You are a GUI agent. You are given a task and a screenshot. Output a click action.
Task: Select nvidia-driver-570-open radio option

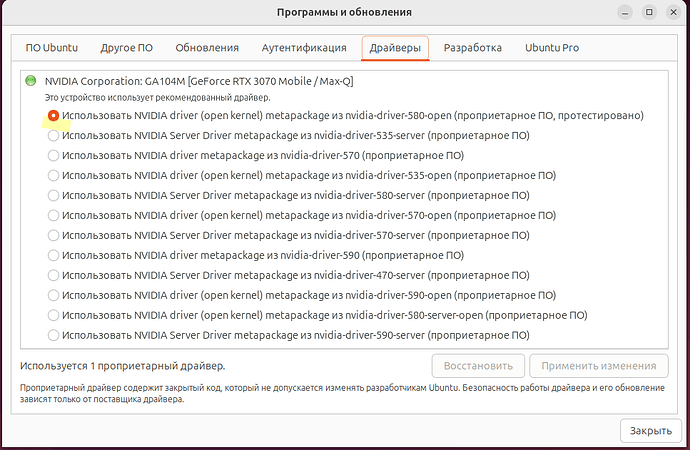(53, 216)
